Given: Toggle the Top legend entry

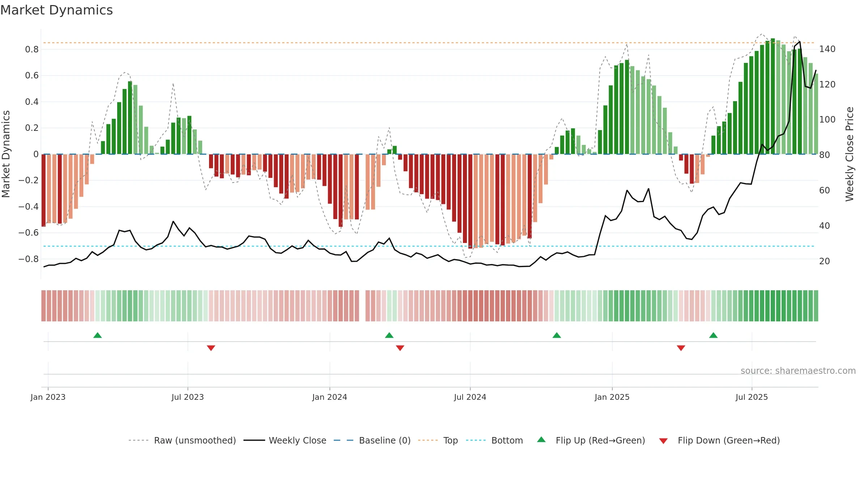Looking at the screenshot, I should click(438, 440).
